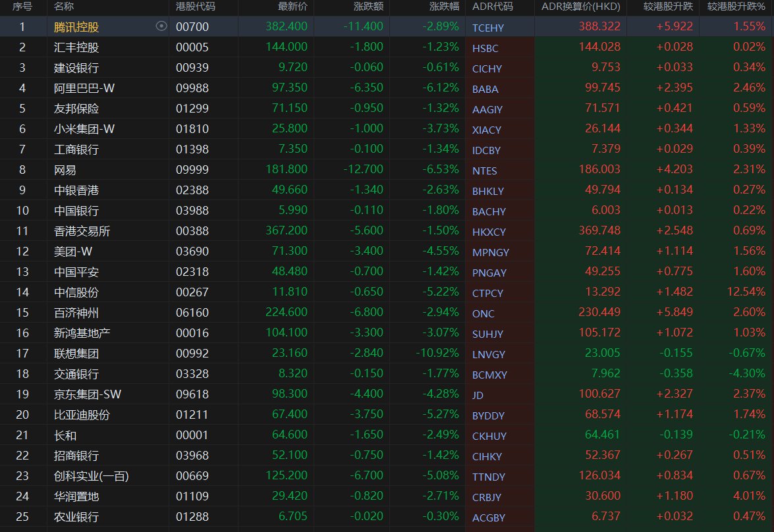The width and height of the screenshot is (774, 532).
Task: Click on 农业银行 stock name
Action: (76, 517)
